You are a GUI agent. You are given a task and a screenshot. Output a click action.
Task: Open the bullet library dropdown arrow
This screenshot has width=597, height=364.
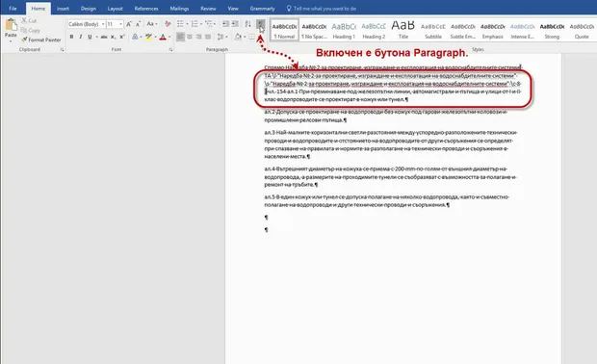(187, 24)
